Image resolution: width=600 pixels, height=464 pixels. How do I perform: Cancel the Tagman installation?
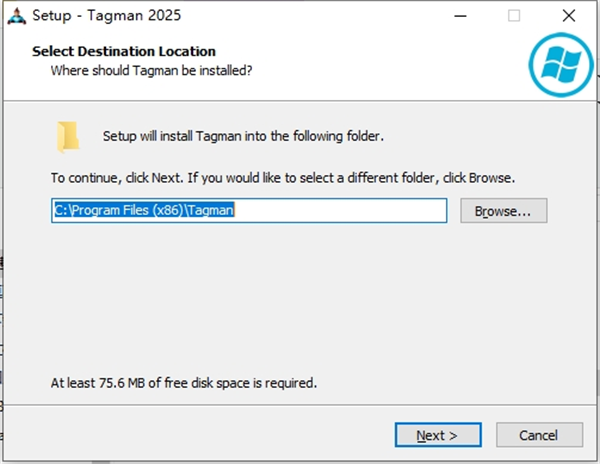click(x=539, y=435)
